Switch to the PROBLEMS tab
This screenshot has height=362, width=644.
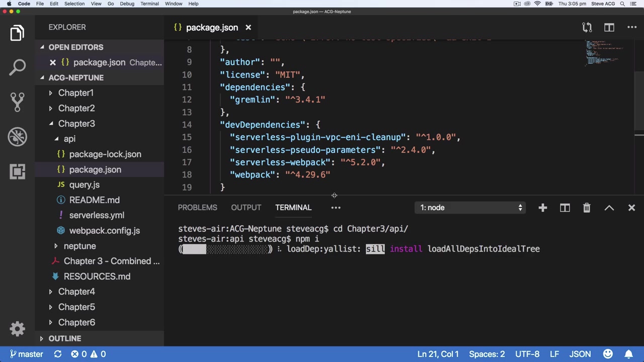[197, 208]
